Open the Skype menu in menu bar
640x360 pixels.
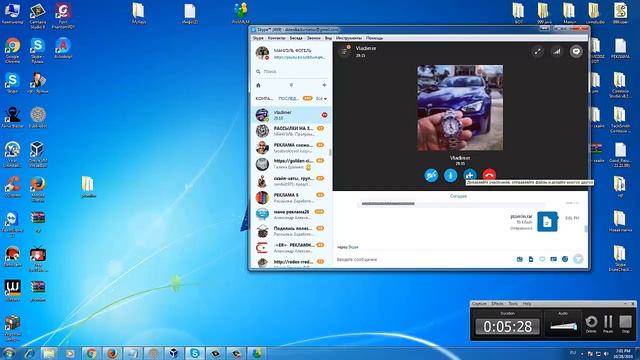pos(258,38)
